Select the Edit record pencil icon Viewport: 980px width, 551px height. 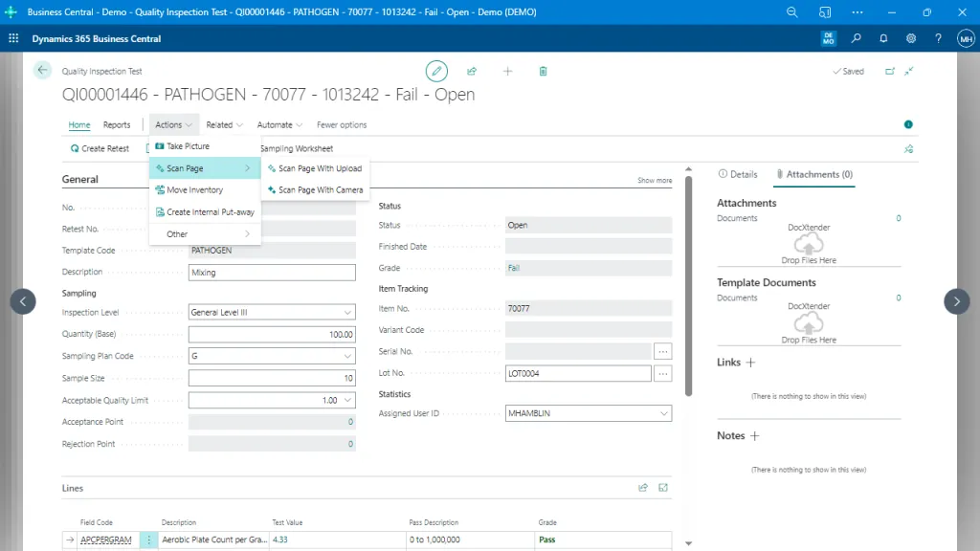[x=436, y=71]
